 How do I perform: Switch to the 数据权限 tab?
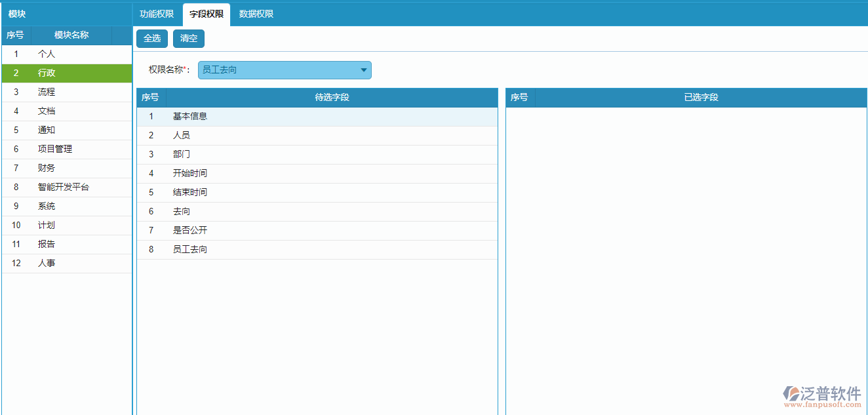click(x=256, y=14)
